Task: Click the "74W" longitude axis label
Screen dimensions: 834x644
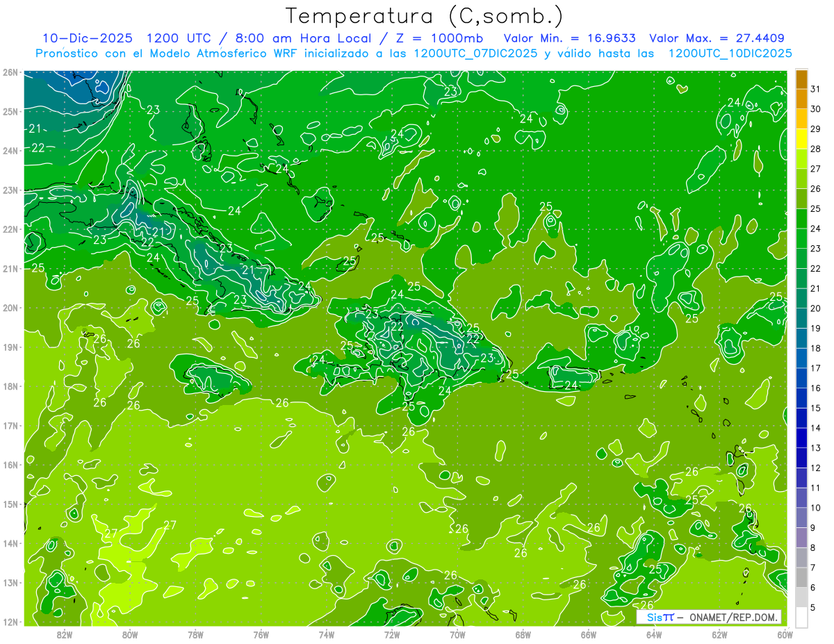Action: tap(327, 634)
